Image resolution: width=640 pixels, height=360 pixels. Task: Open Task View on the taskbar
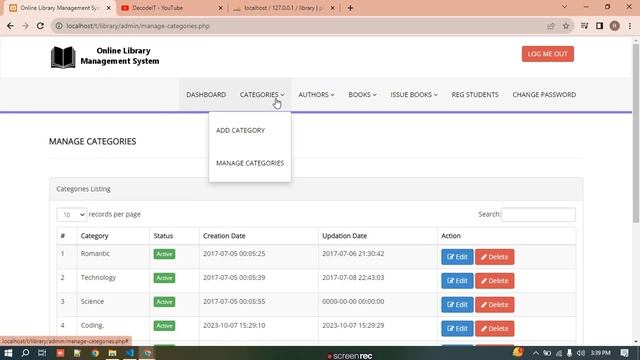pos(42,353)
